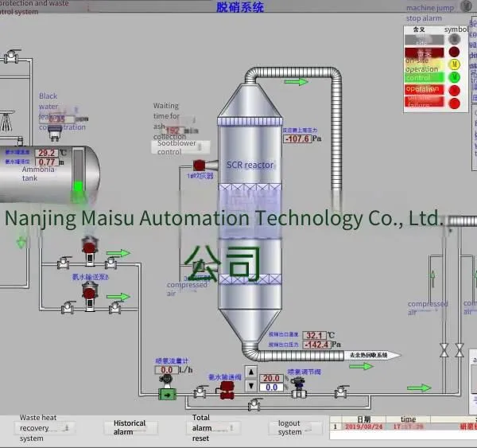477x448 pixels.
Task: Click the SCR reactor vessel
Action: click(250, 213)
